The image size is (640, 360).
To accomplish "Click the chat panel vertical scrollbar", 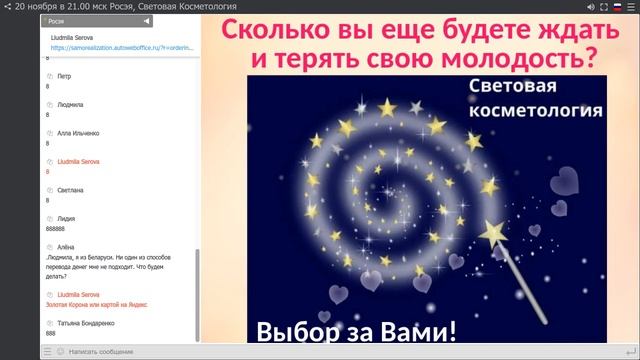I will click(198, 295).
